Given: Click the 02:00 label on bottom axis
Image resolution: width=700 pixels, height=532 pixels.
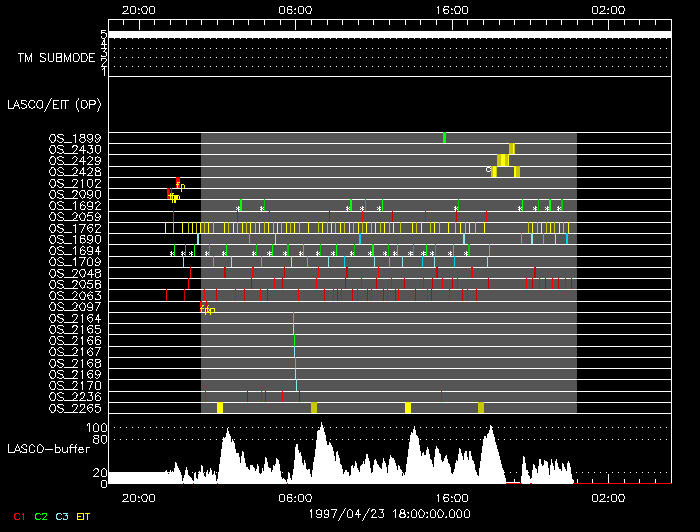Looking at the screenshot, I should pyautogui.click(x=608, y=497).
